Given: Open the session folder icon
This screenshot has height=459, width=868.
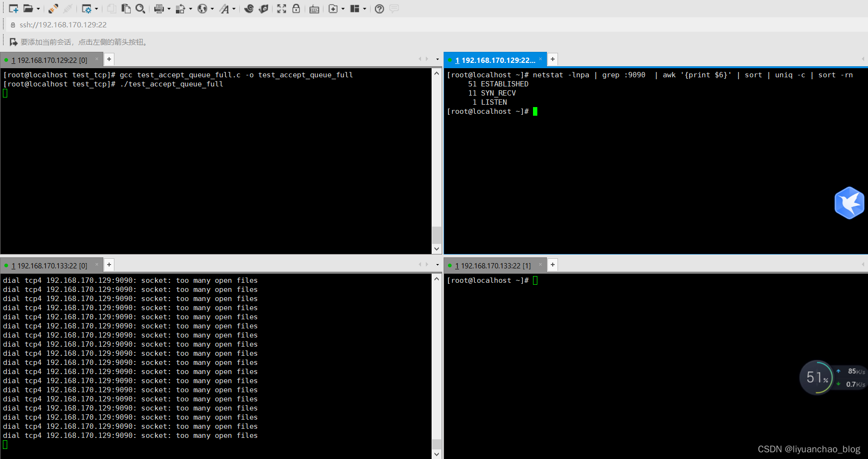Looking at the screenshot, I should 28,9.
